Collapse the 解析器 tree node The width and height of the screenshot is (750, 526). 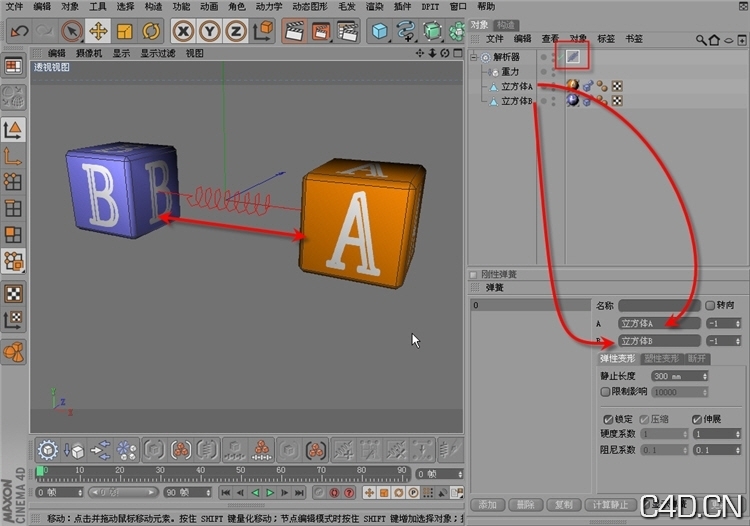(474, 57)
